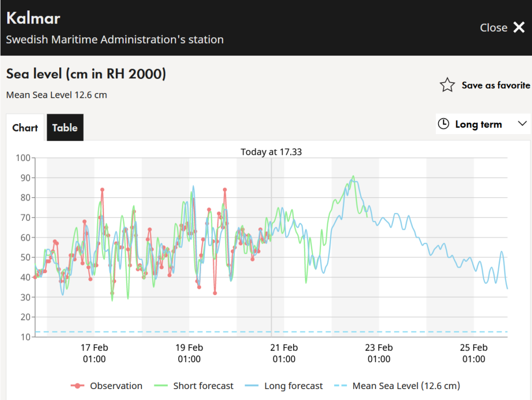The width and height of the screenshot is (532, 400).
Task: Click the Today at 17.33 timeline marker label
Action: pos(271,152)
